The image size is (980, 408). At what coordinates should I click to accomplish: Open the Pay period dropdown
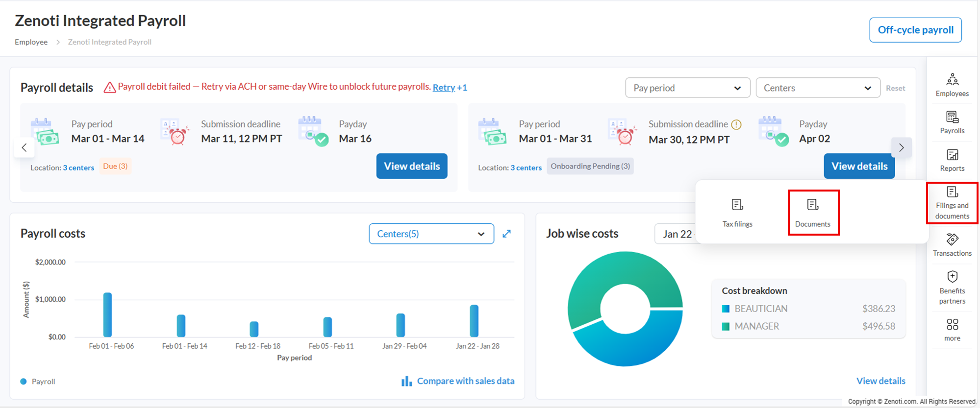pyautogui.click(x=687, y=88)
